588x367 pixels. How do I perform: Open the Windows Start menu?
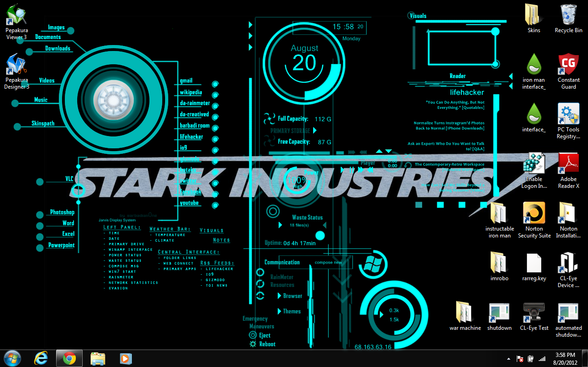[x=11, y=358]
